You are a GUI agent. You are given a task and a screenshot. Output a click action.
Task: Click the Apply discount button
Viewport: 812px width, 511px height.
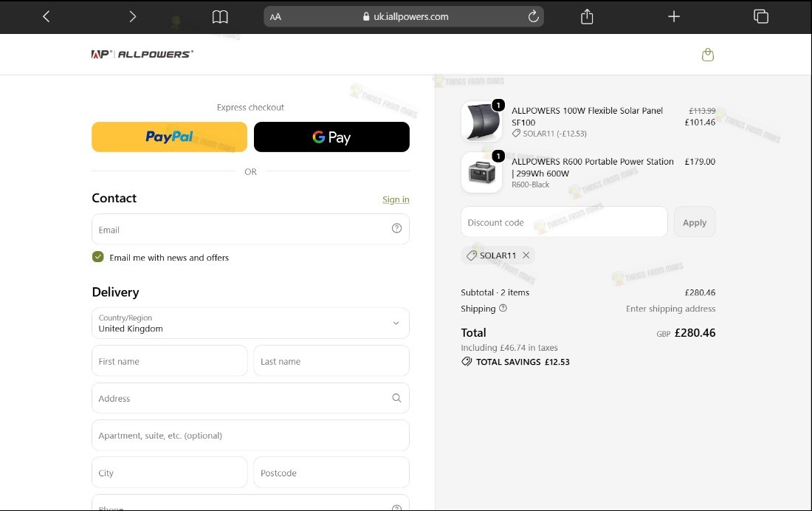tap(695, 222)
